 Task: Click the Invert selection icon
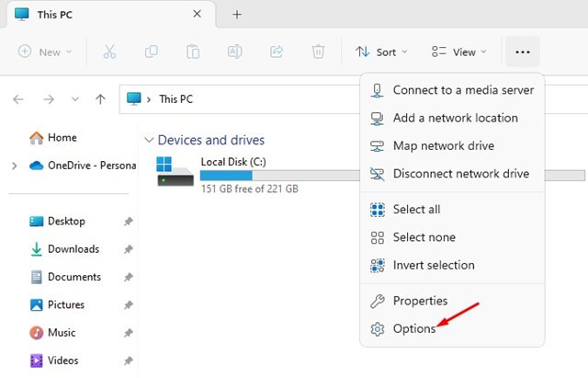(x=378, y=266)
